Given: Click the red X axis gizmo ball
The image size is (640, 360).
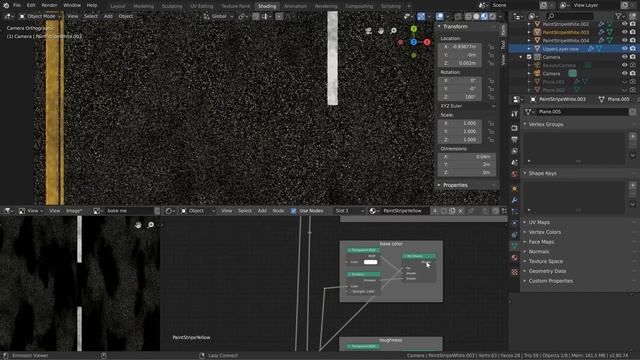Looking at the screenshot, I should click(x=427, y=42).
